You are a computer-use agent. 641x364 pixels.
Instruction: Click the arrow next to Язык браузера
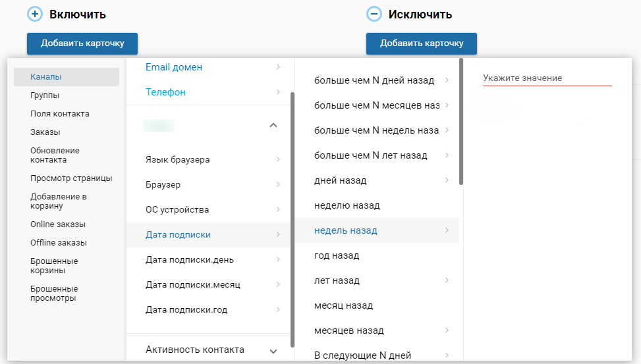tap(279, 159)
